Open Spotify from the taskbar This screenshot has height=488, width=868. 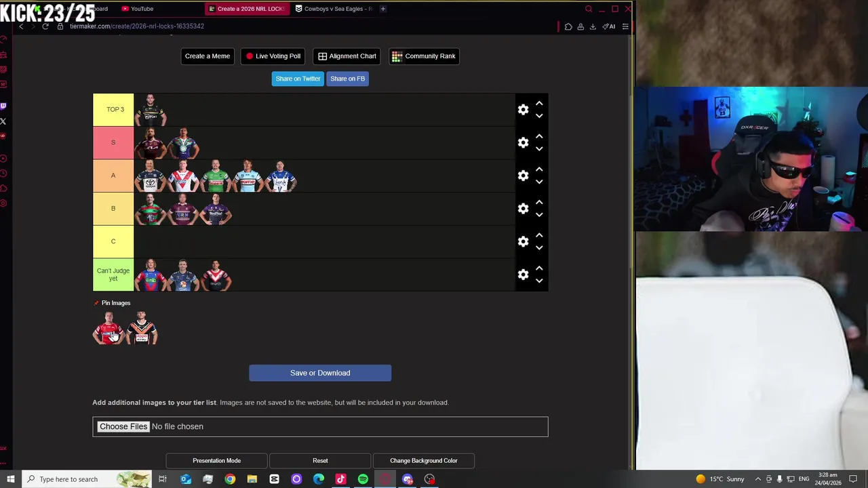click(363, 479)
